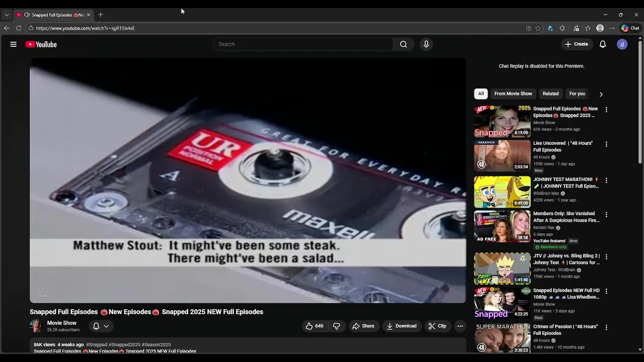Open Copilot Chat sidebar
The width and height of the screenshot is (644, 362).
pyautogui.click(x=630, y=28)
